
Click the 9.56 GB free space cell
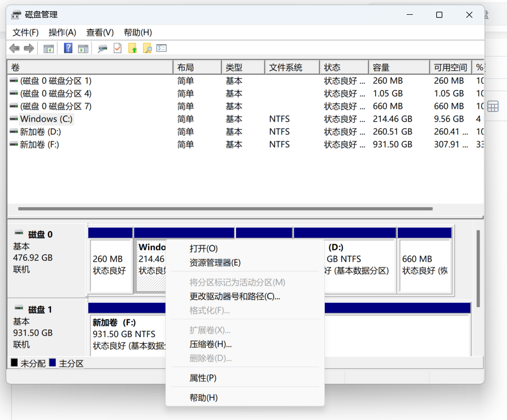[x=448, y=119]
